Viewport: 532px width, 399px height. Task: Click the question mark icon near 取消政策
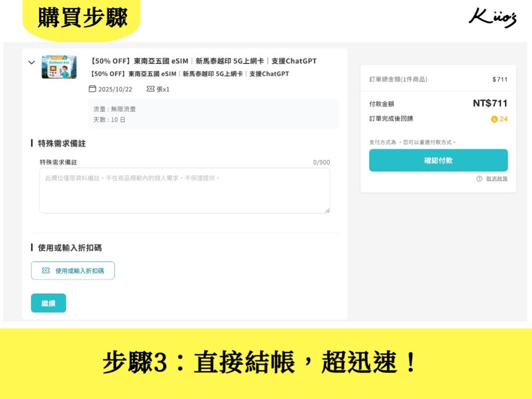[x=479, y=179]
